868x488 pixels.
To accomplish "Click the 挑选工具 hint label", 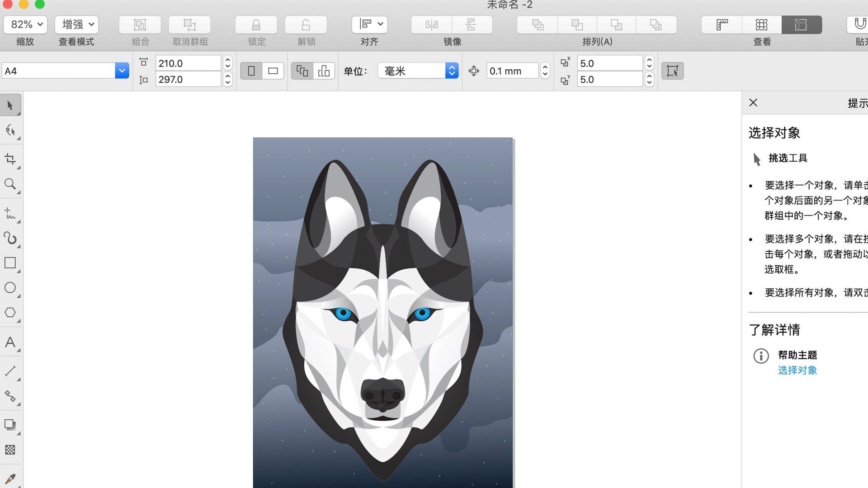I will point(788,158).
